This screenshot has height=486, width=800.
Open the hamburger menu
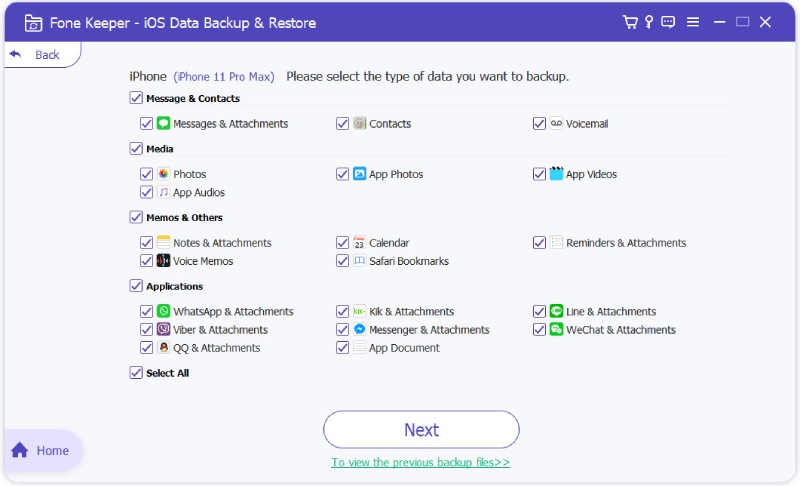(693, 22)
